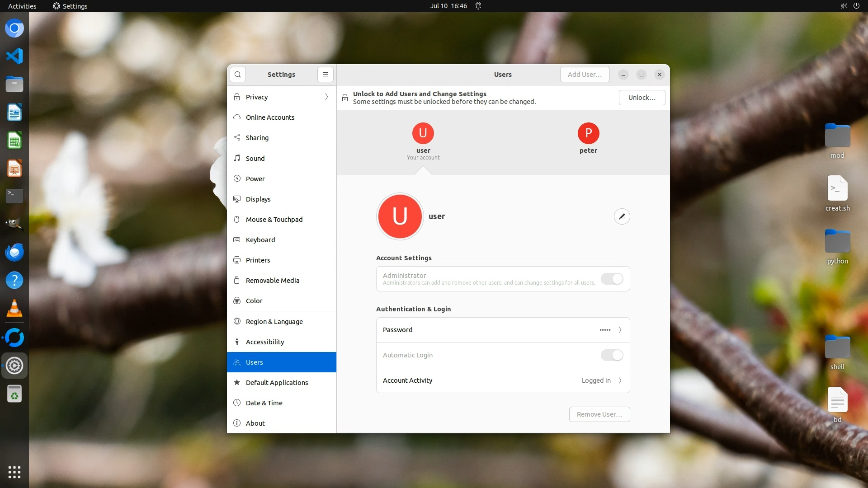868x488 pixels.
Task: Toggle the Automatic Login switch
Action: click(x=612, y=355)
